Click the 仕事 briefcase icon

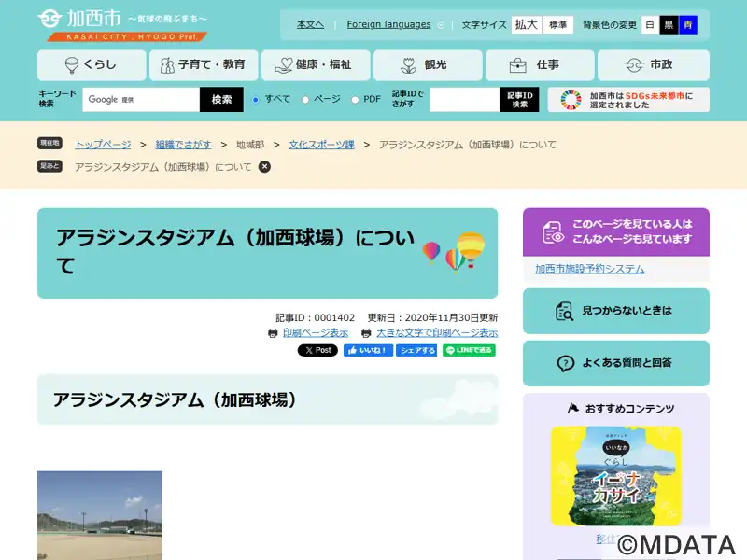pos(518,65)
